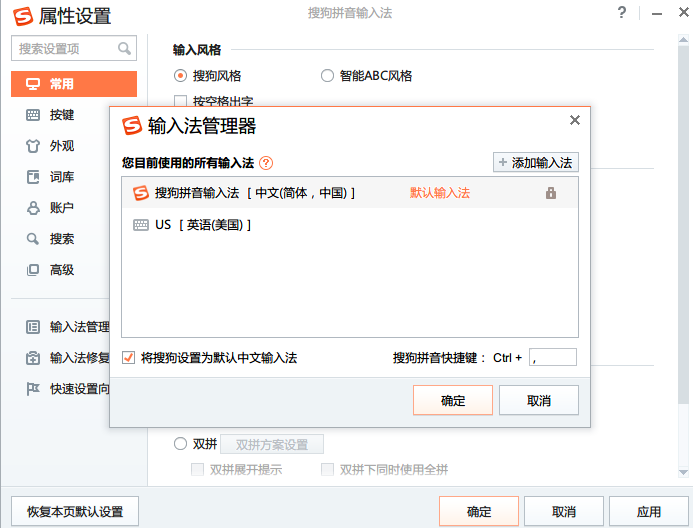Click the Ctrl + shortcut key input field
693x528 pixels.
tap(553, 357)
